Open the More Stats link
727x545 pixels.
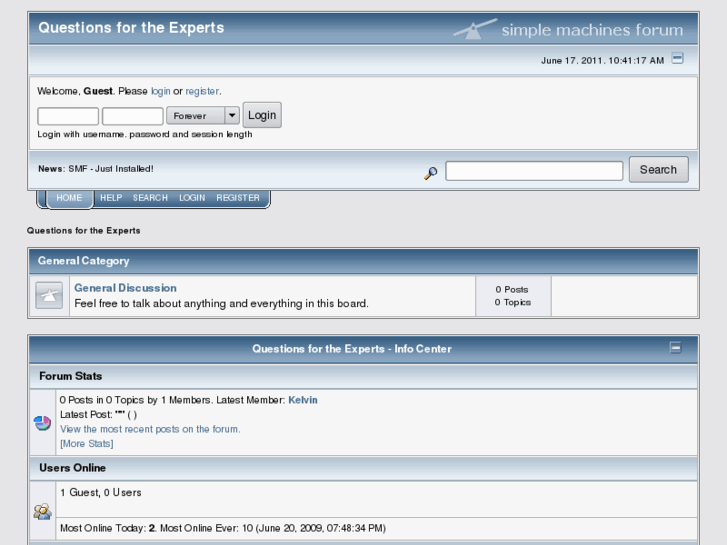coord(87,444)
